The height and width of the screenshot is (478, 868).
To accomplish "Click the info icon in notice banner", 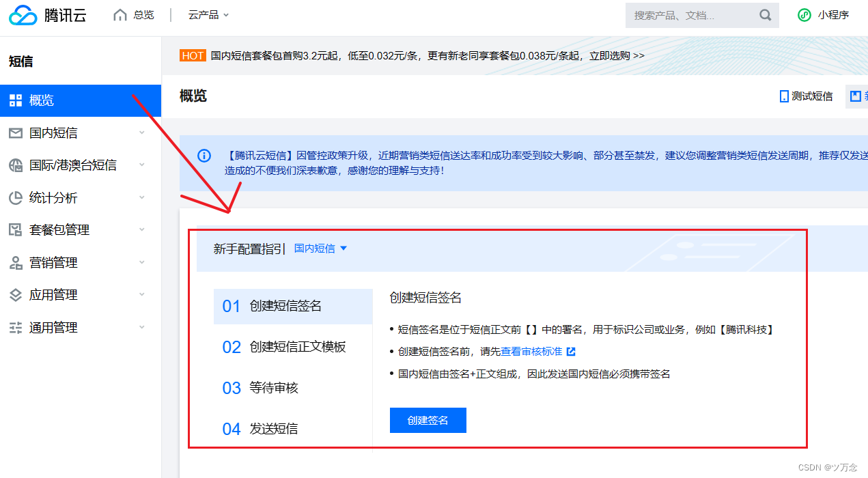I will (x=204, y=156).
